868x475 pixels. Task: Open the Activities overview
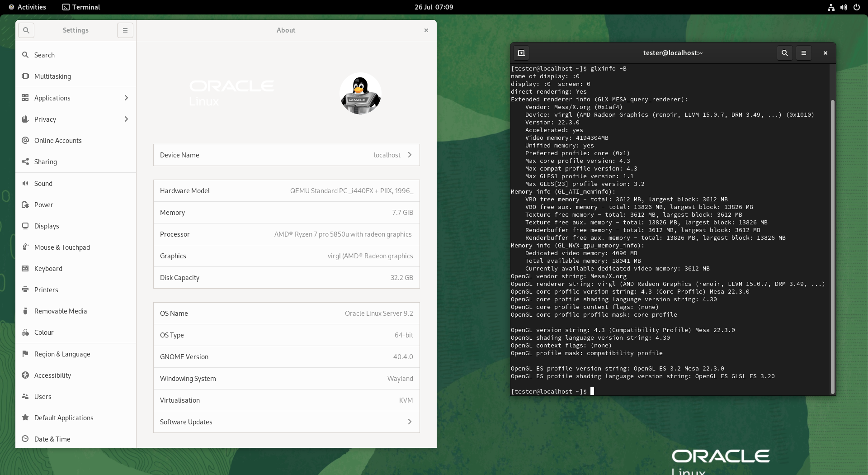point(27,7)
